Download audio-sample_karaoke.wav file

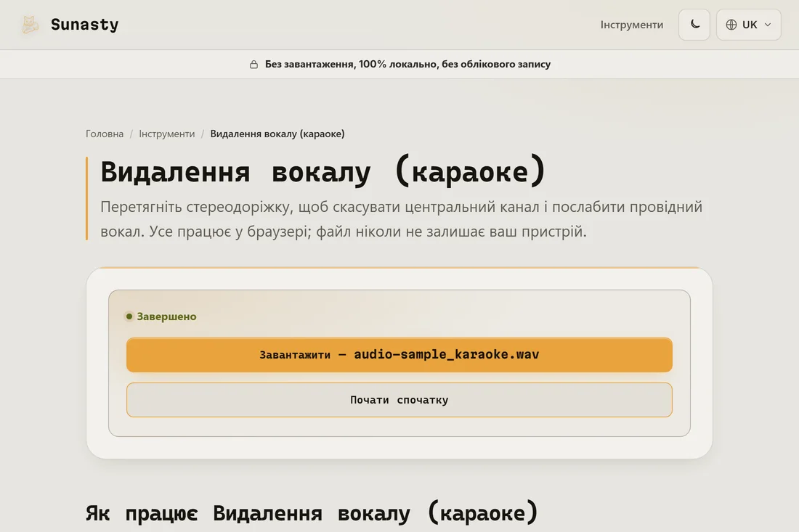tap(399, 355)
